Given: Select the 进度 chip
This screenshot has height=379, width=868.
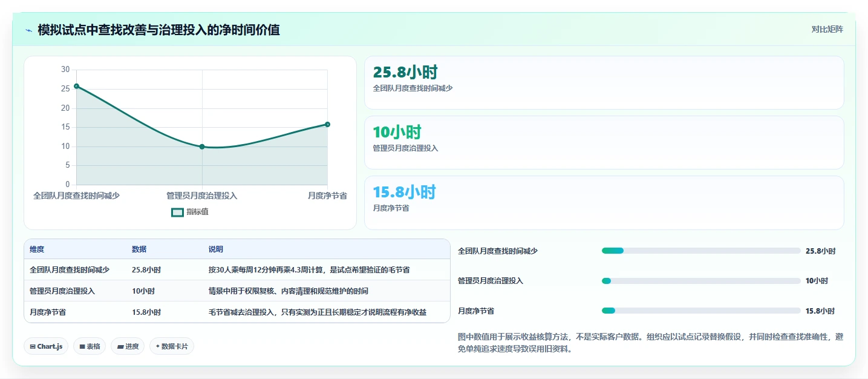Looking at the screenshot, I should click(x=128, y=346).
